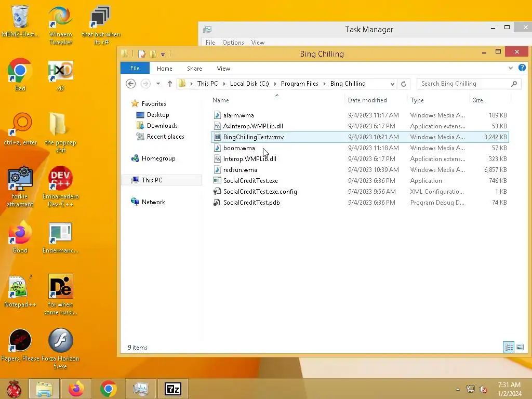532x399 pixels.
Task: Click the Start ornament button on taskbar
Action: [14, 389]
